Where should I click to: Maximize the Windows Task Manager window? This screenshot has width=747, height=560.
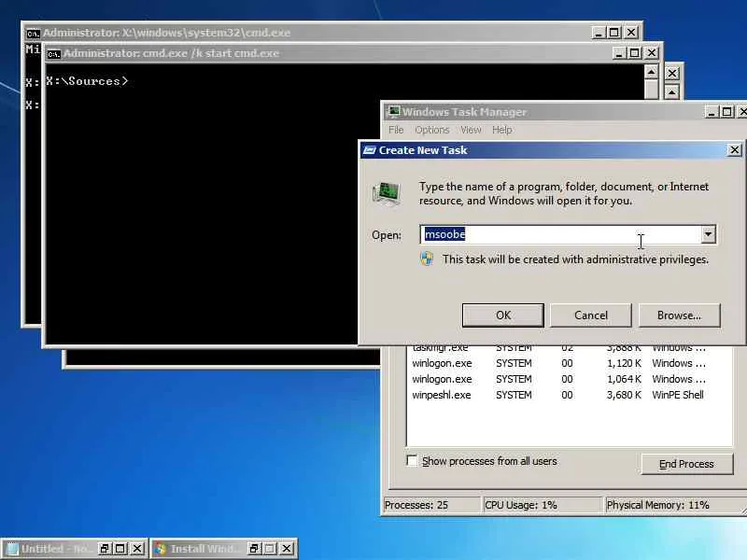tap(726, 112)
